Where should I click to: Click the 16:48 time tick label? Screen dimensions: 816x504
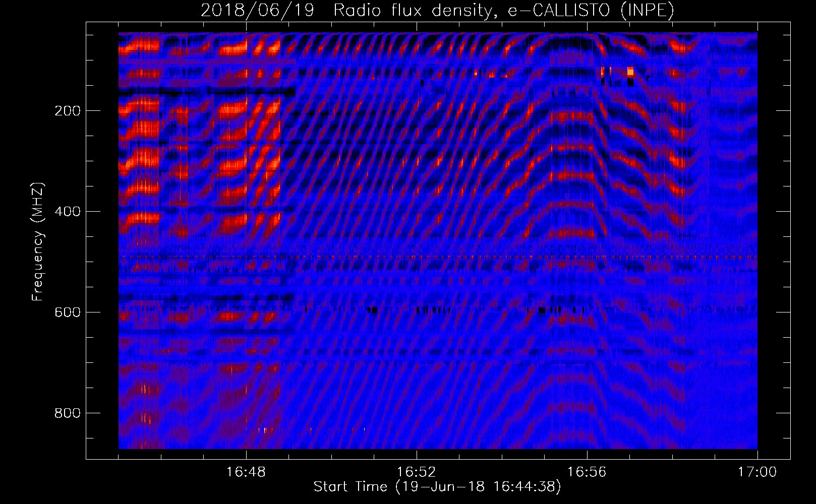[246, 472]
